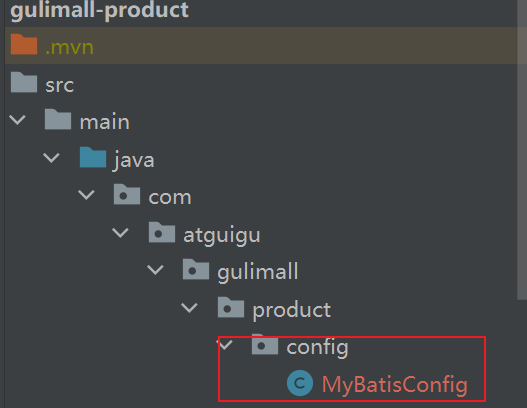The image size is (527, 408).
Task: Collapse the config package chevron
Action: pyautogui.click(x=226, y=344)
